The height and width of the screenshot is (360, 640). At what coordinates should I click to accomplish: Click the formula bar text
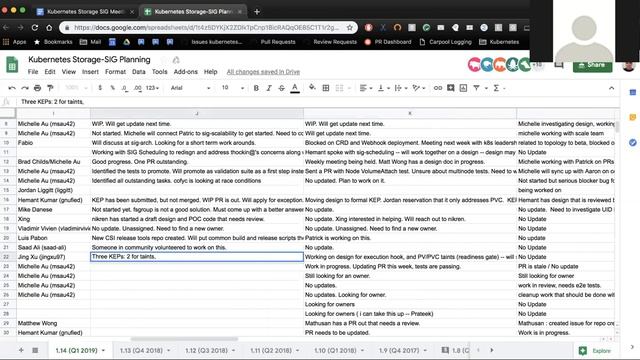click(52, 102)
